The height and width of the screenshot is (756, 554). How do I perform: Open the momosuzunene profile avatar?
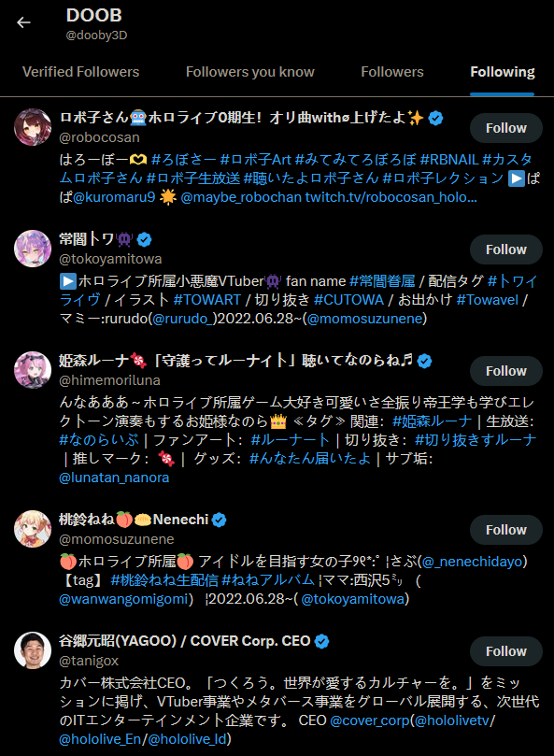point(33,529)
